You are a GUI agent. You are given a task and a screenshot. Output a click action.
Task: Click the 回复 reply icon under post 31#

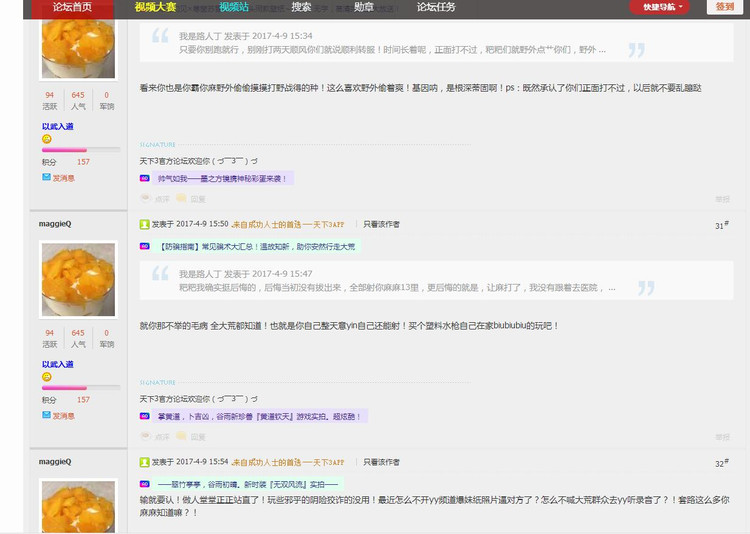(181, 435)
